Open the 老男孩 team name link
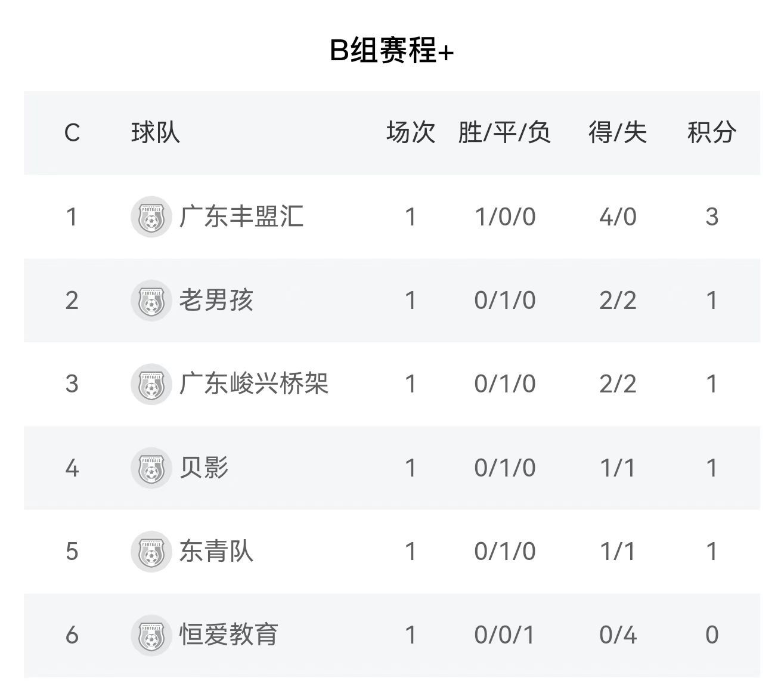This screenshot has width=784, height=699. click(216, 300)
